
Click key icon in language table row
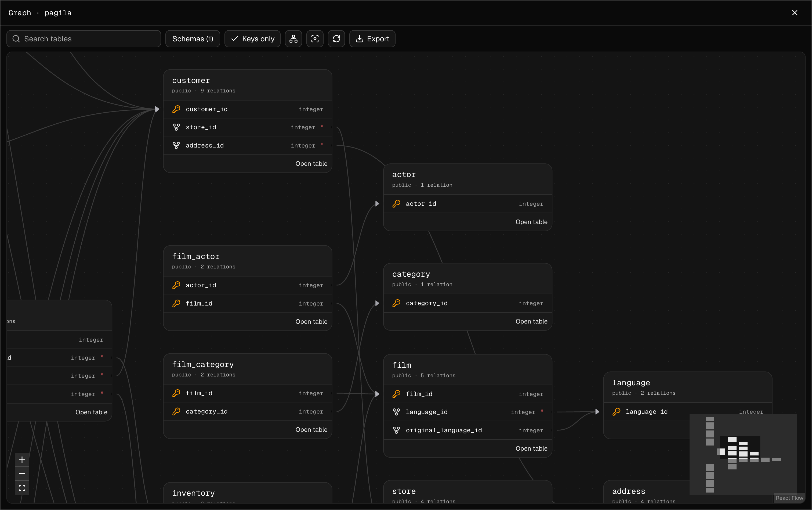[617, 411]
